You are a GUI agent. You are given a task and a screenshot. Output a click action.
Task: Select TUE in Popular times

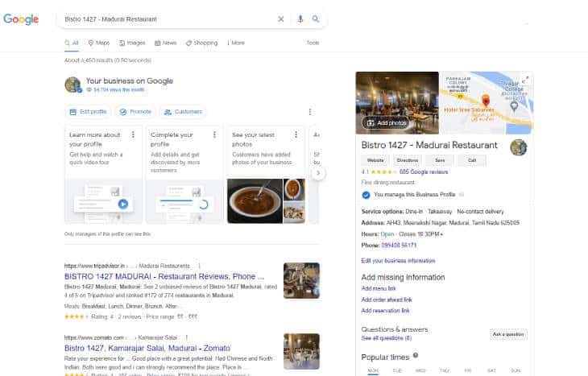click(x=397, y=370)
